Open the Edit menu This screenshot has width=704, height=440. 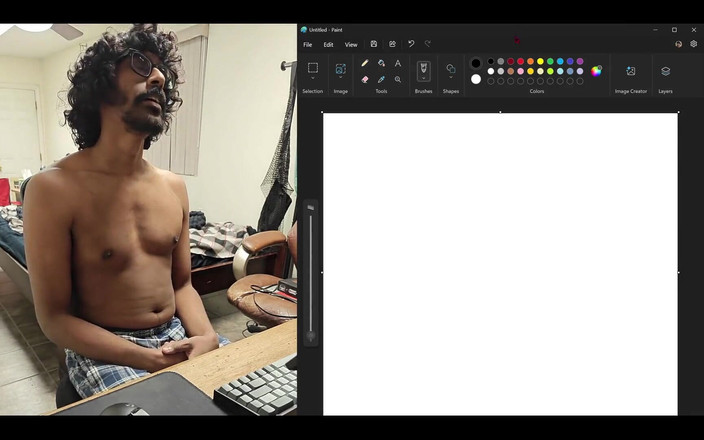coord(328,44)
